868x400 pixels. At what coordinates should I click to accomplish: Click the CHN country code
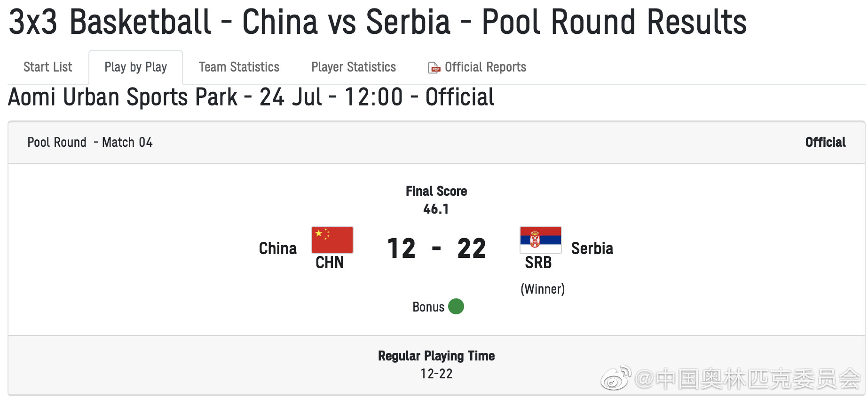coord(330,263)
